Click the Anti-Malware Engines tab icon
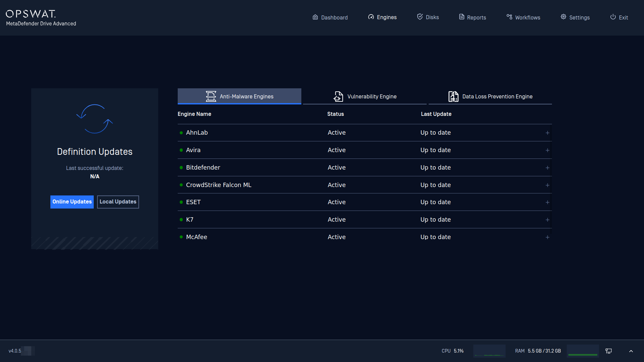644x362 pixels. click(211, 96)
